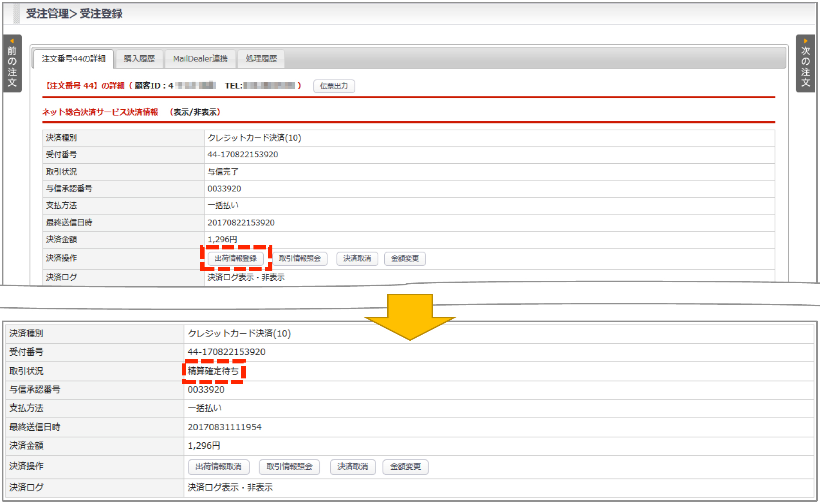This screenshot has width=820, height=504.
Task: Click the 精算確定待ち status text
Action: 213,371
